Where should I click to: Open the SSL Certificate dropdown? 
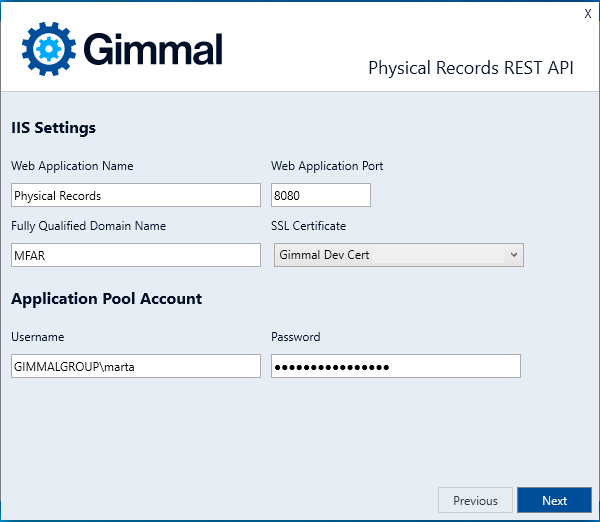[x=398, y=255]
